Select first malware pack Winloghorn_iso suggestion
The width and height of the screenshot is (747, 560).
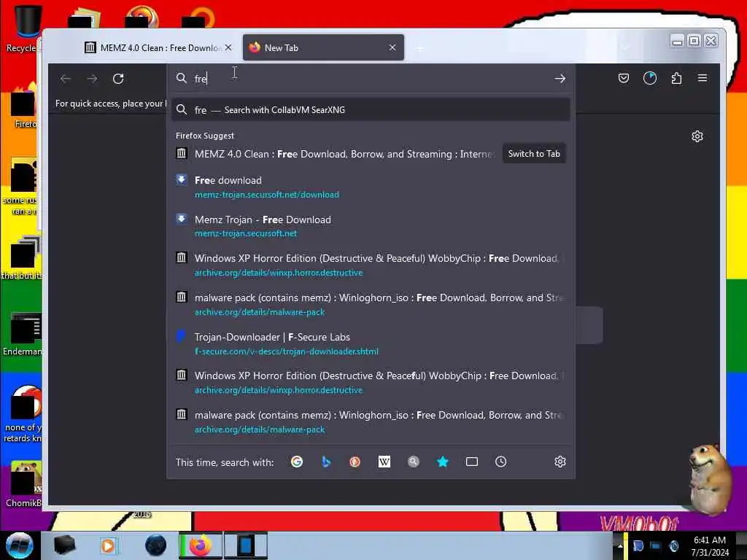click(371, 304)
